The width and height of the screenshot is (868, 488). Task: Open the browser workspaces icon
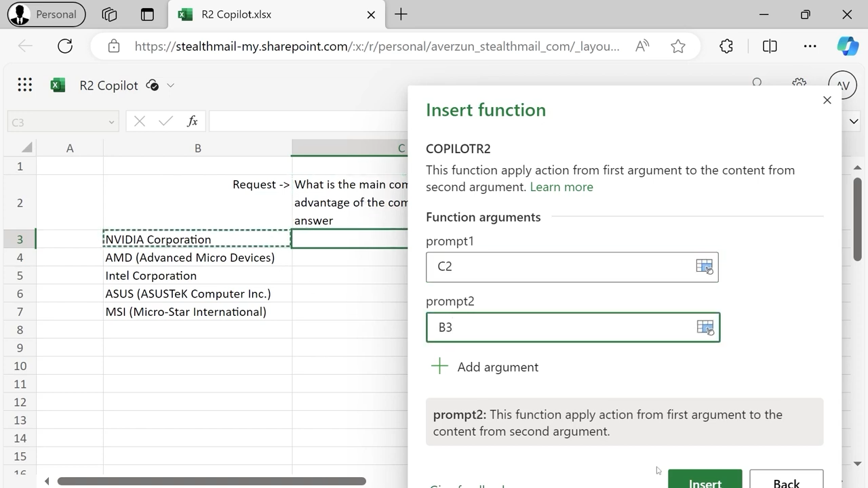(x=109, y=14)
